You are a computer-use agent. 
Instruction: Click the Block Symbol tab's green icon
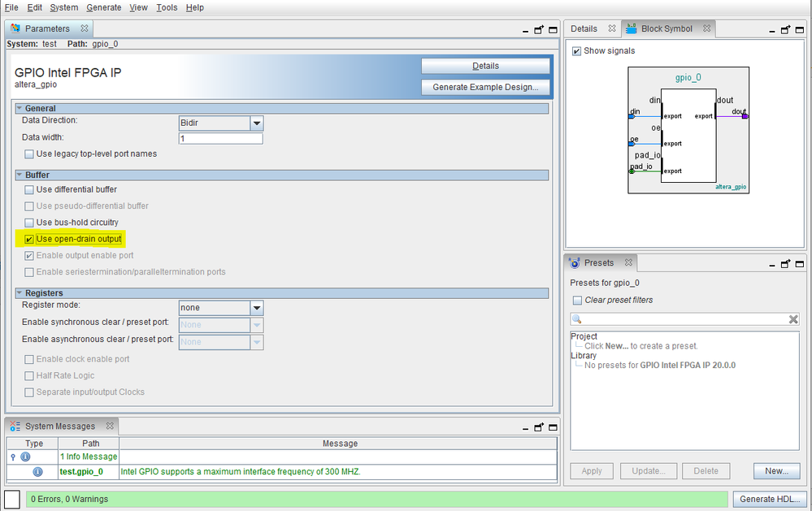[630, 28]
